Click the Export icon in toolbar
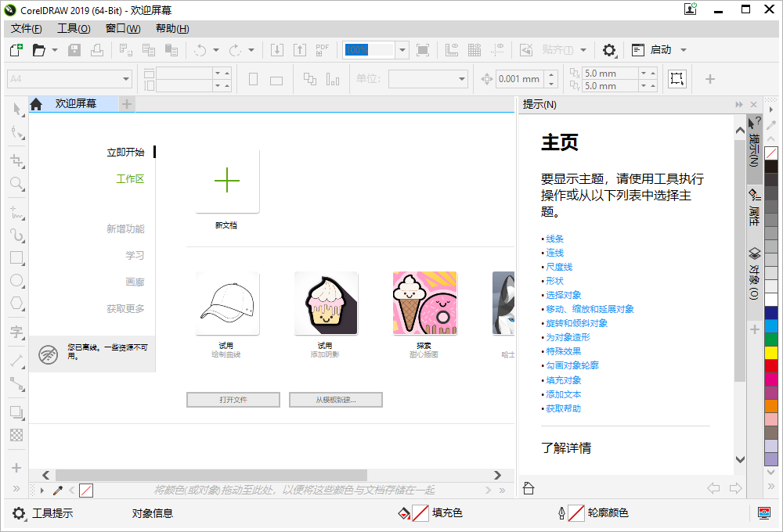This screenshot has width=783, height=532. [x=300, y=50]
